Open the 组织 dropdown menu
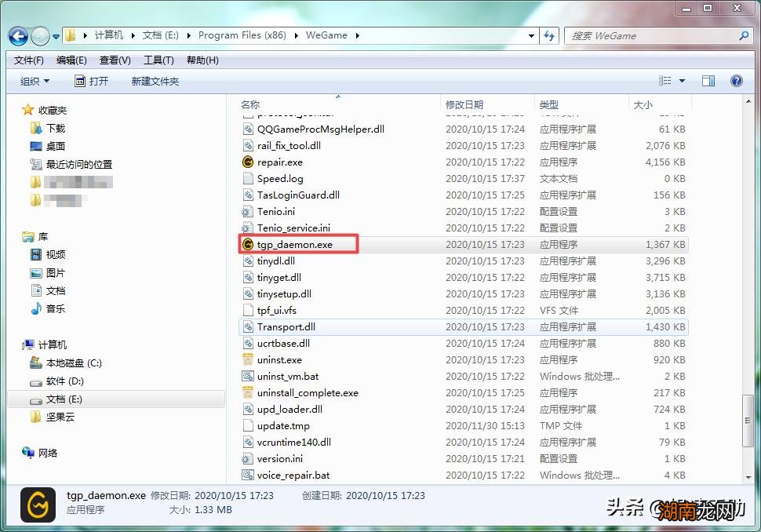 (x=35, y=80)
